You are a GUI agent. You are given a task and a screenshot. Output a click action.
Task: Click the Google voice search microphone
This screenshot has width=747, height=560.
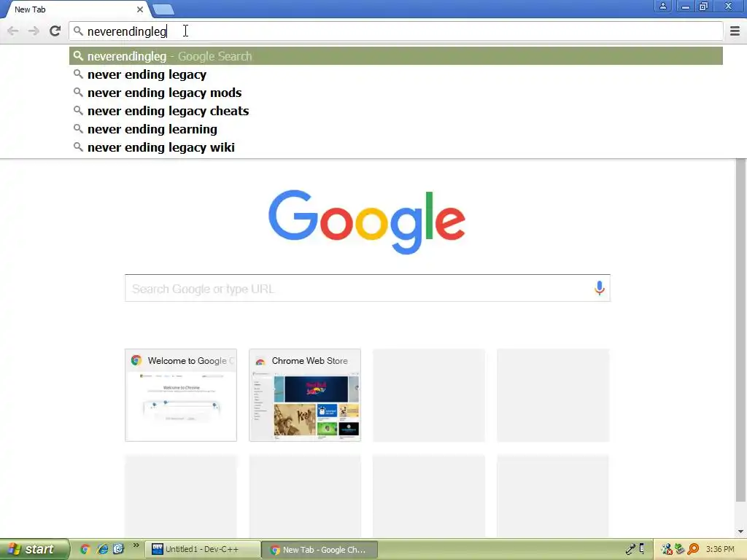600,288
